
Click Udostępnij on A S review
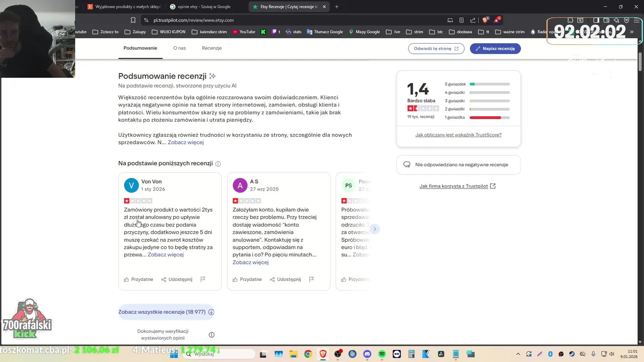click(285, 279)
